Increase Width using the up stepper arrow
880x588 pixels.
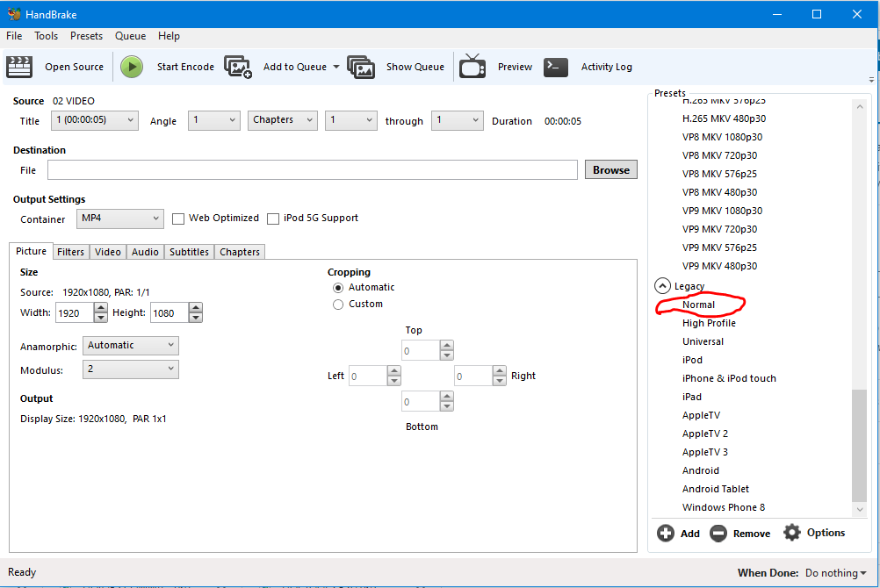coord(100,308)
